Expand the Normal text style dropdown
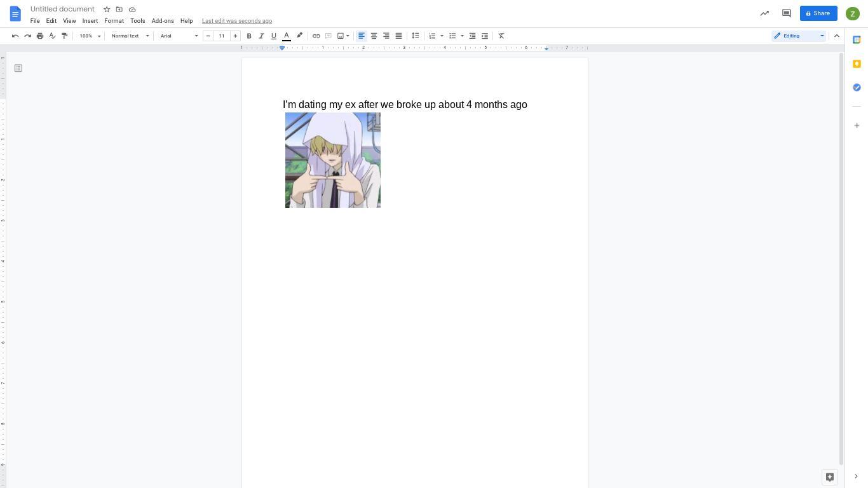Viewport: 868px width, 488px height. [130, 36]
